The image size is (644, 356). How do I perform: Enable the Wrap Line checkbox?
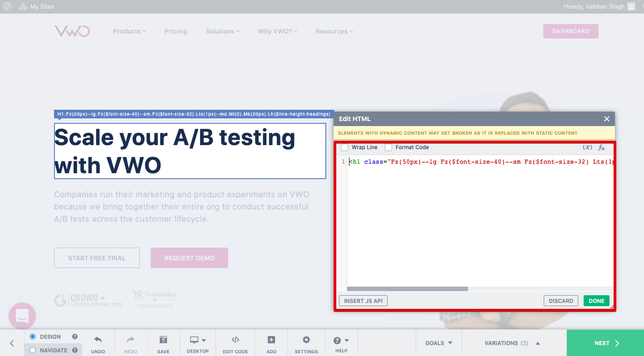344,147
